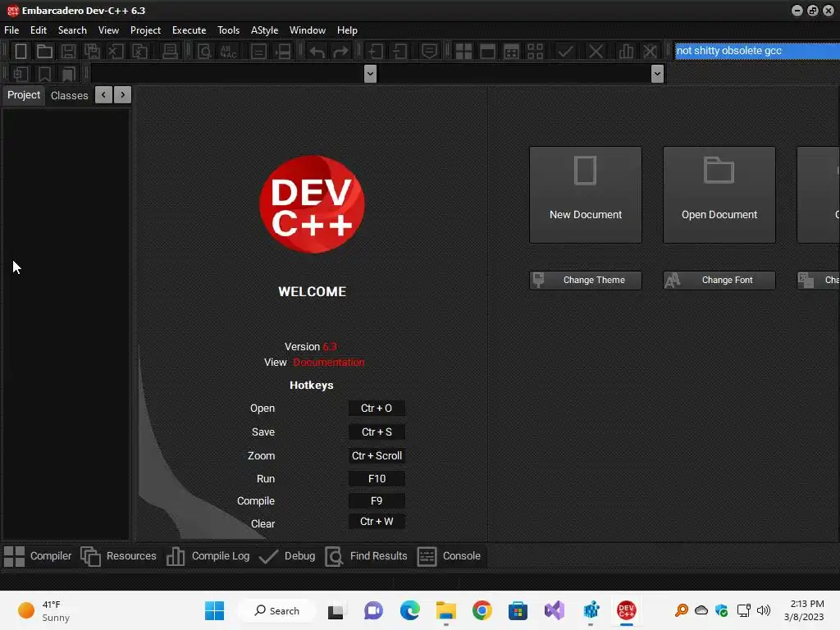The width and height of the screenshot is (840, 630).
Task: Click the taskbar Search box
Action: tap(277, 610)
